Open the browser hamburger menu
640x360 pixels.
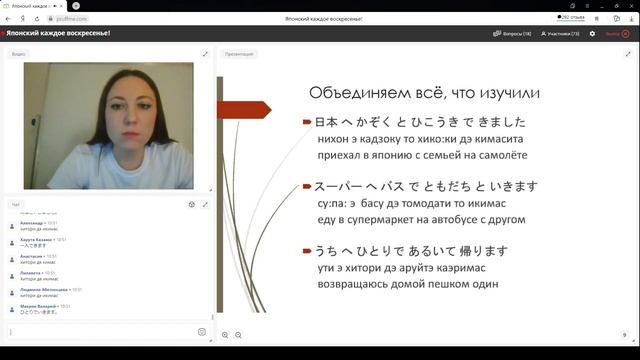click(587, 6)
